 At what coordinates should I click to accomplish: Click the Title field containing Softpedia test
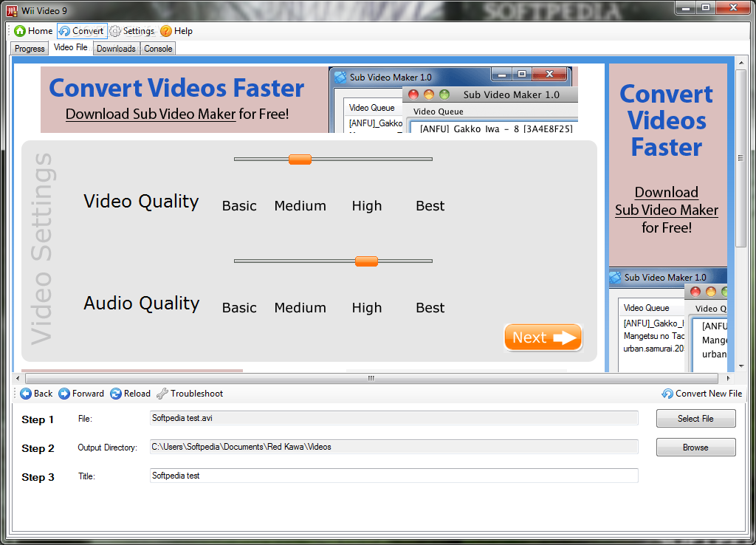pos(394,476)
